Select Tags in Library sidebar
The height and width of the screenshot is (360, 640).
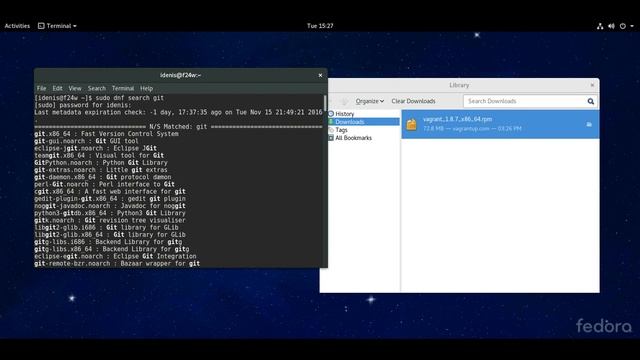[341, 130]
